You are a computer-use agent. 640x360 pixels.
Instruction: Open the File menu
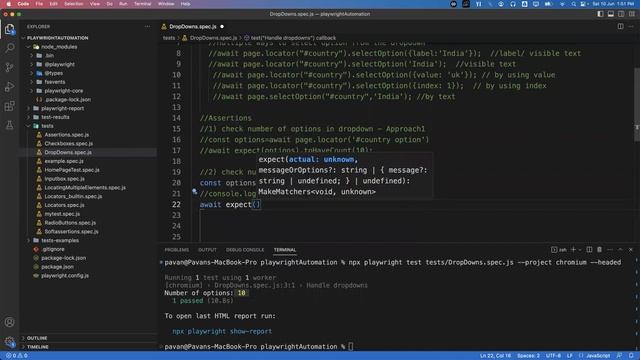click(39, 4)
